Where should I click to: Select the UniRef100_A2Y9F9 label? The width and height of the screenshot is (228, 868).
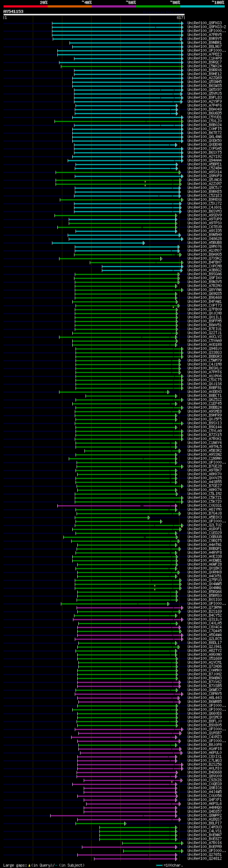[204, 102]
